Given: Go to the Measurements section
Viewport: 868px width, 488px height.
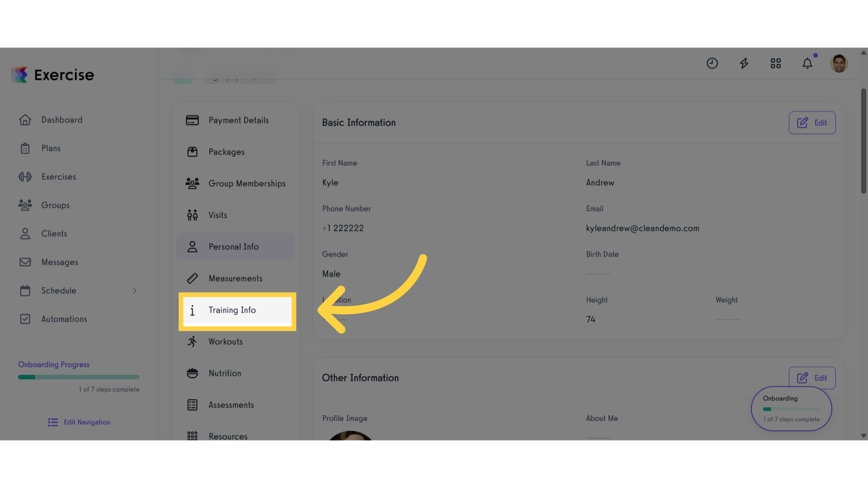Looking at the screenshot, I should (236, 278).
